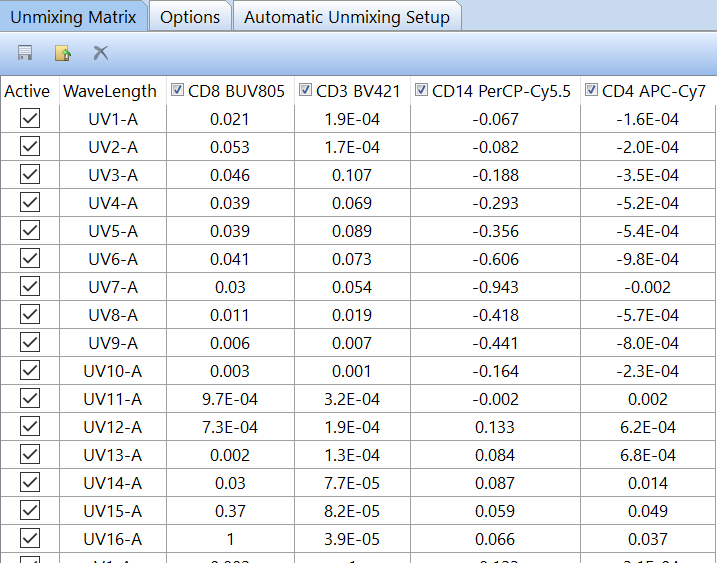Image resolution: width=717 pixels, height=563 pixels.
Task: Select CD8 BUV805 value 0.37
Action: pos(230,510)
